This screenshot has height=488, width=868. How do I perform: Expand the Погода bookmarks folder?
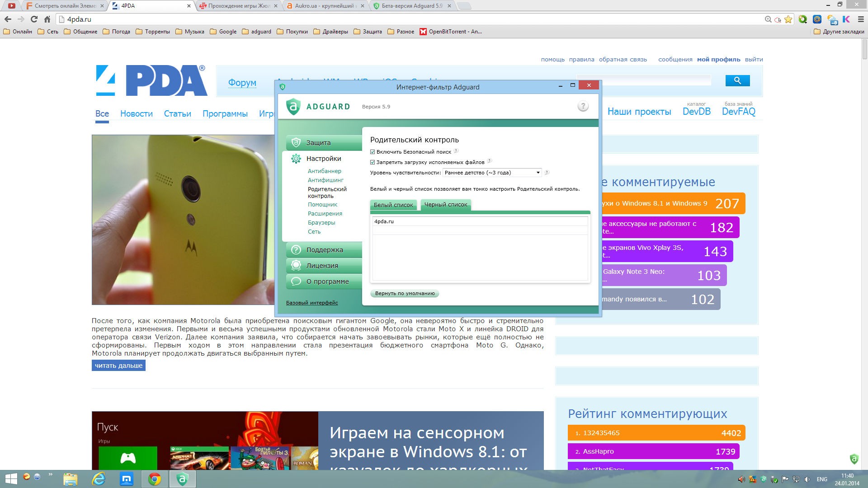point(117,32)
